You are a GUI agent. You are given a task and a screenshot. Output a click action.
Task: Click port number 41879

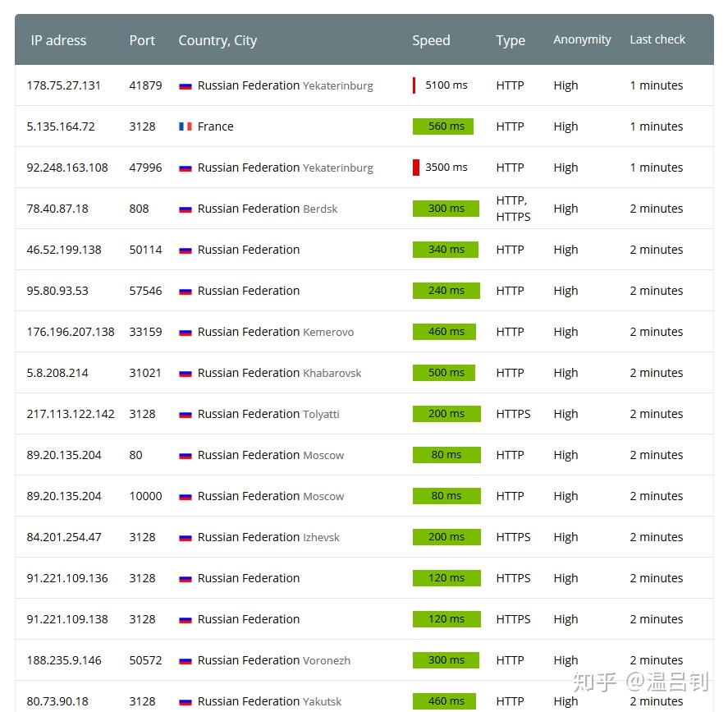[x=145, y=85]
